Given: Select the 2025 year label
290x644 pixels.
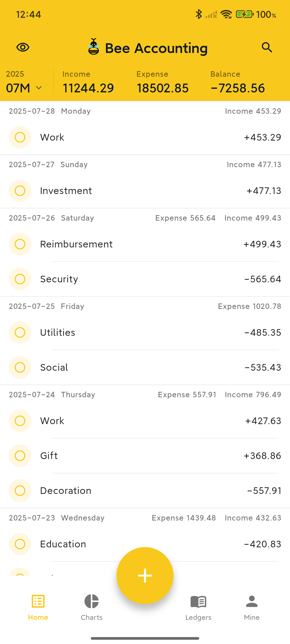Looking at the screenshot, I should [15, 74].
